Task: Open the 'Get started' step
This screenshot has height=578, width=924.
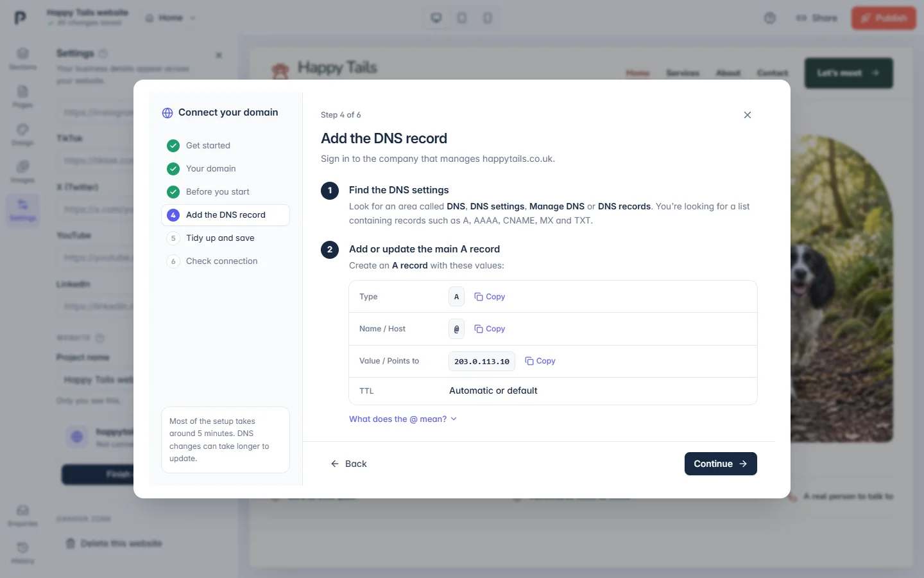Action: (225, 146)
